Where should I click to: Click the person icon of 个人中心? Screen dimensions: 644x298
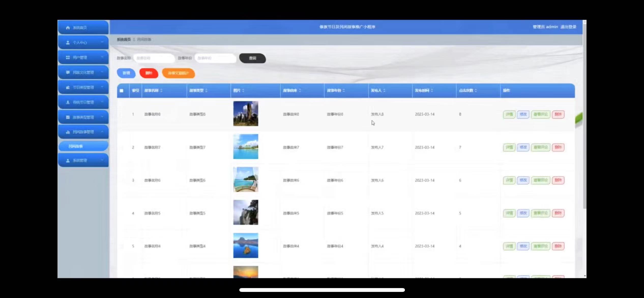[68, 43]
